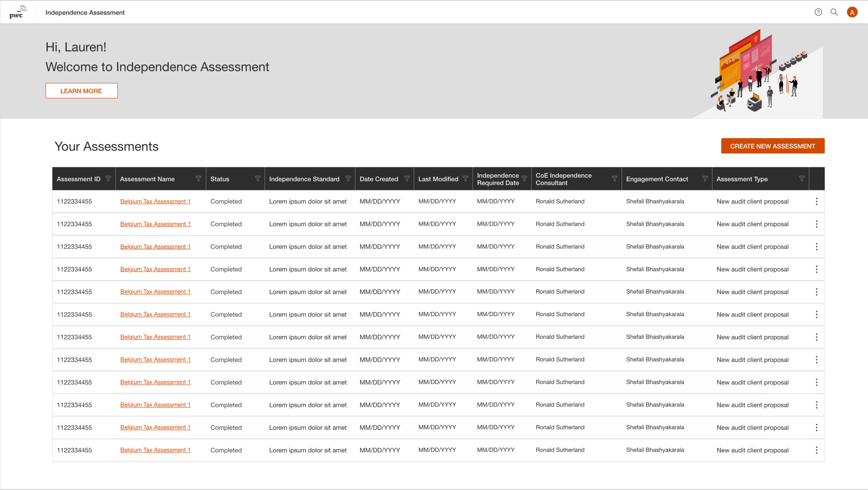
Task: Filter by Independence Standard column
Action: (x=348, y=179)
